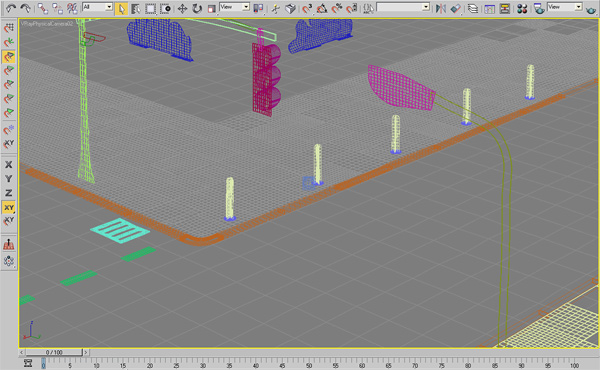Toggle the Angle Snap button

pyautogui.click(x=322, y=8)
